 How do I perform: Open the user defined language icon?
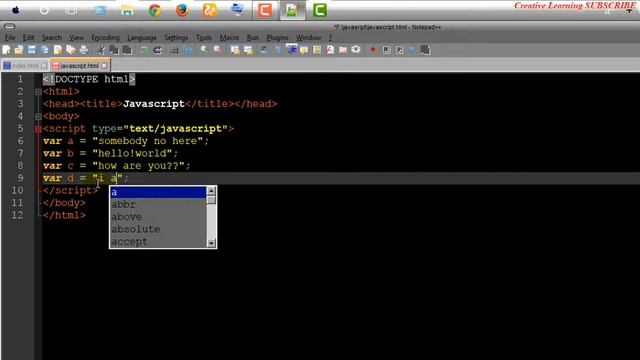(304, 50)
